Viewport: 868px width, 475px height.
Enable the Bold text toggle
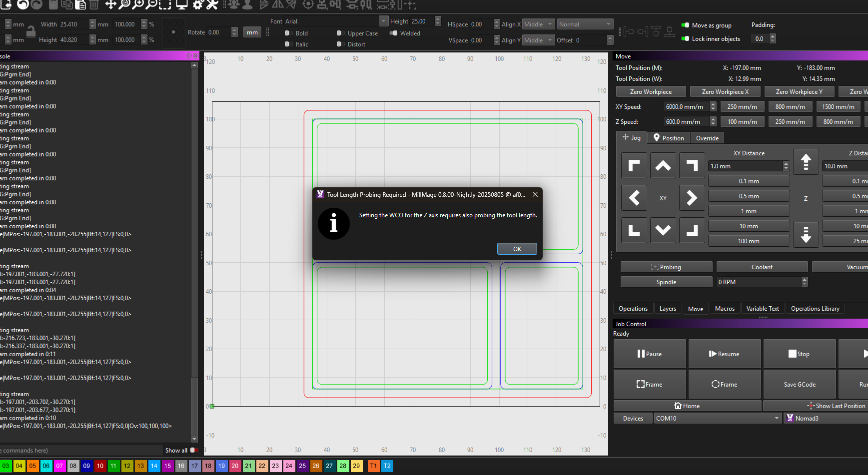[x=287, y=33]
